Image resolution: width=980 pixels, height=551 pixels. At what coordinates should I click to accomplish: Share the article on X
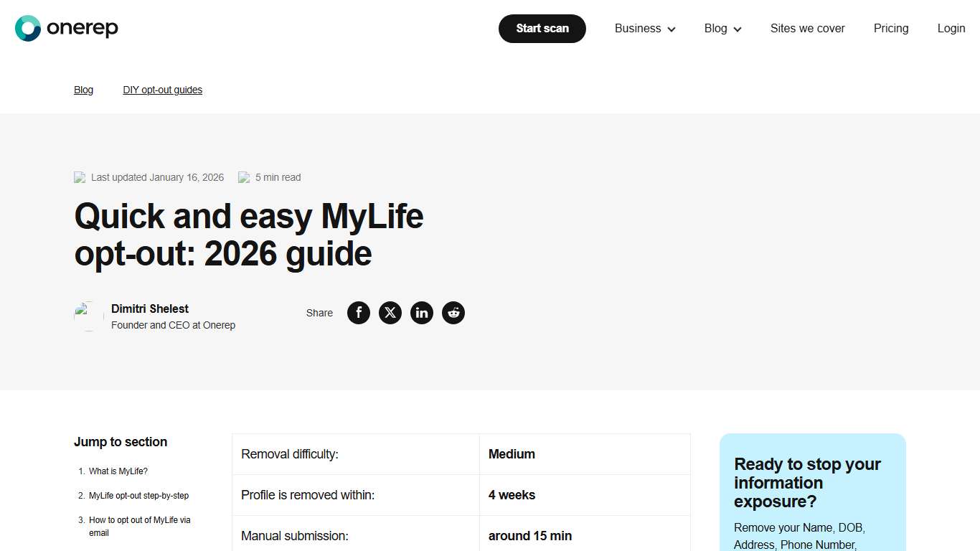(x=390, y=313)
